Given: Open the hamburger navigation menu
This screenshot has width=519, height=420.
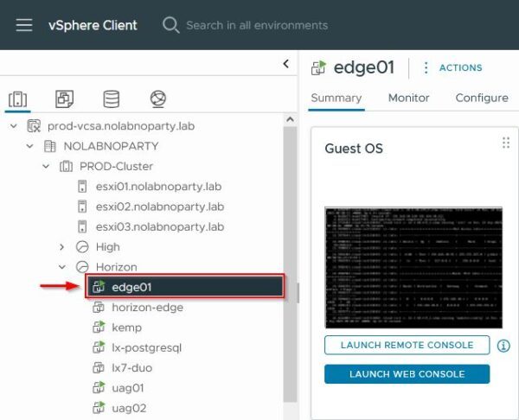Looking at the screenshot, I should pos(24,25).
